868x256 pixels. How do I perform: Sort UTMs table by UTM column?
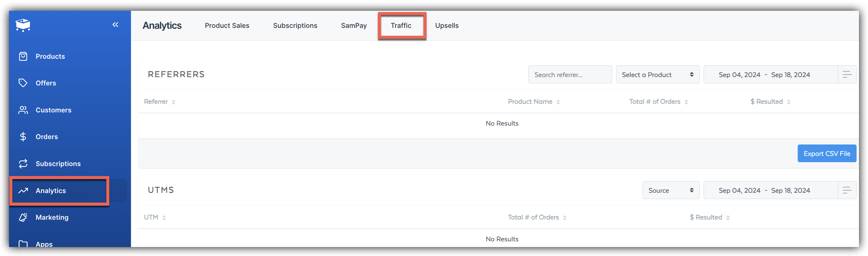(x=155, y=217)
